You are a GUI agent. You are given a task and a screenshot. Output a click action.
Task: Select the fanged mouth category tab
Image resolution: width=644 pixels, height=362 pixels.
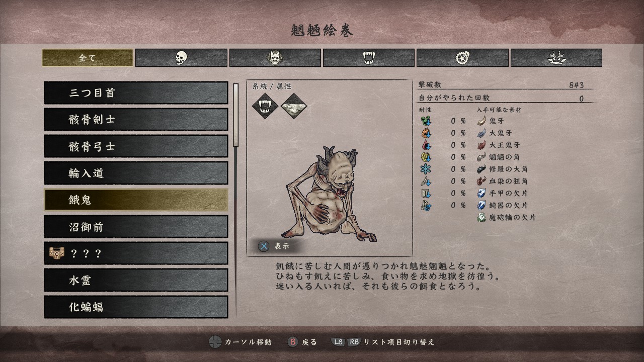369,58
